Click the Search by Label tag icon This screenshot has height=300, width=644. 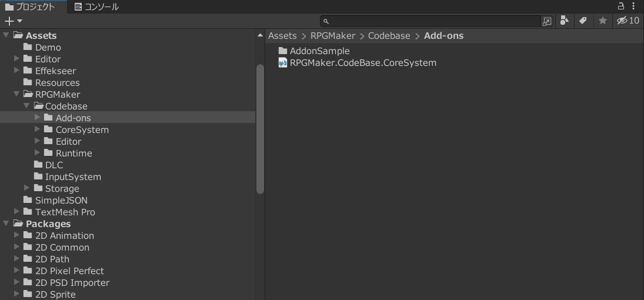coord(583,21)
